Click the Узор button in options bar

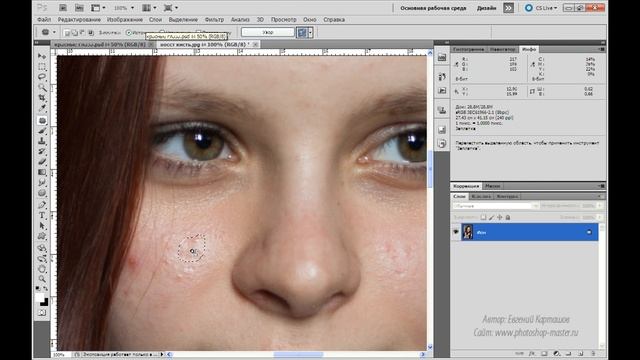click(267, 32)
